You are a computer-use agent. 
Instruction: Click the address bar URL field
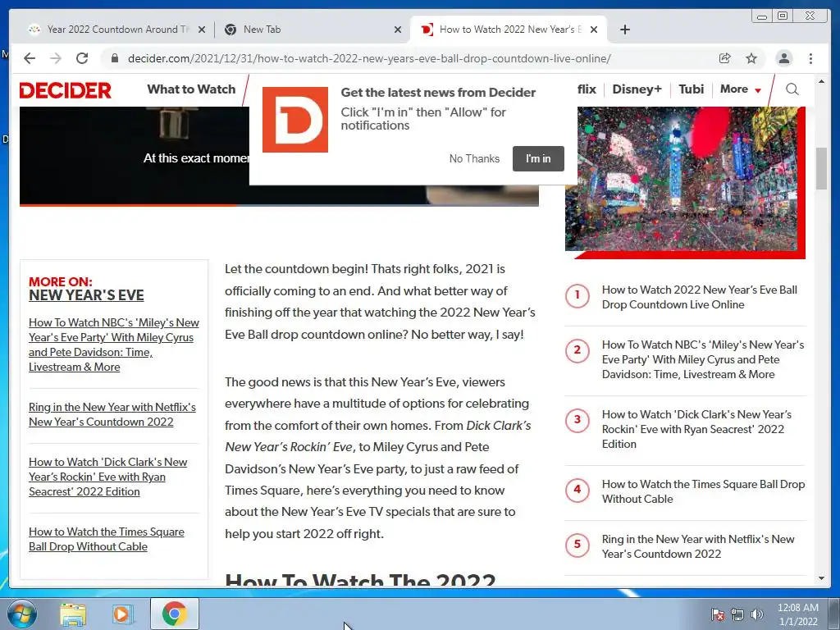coord(369,58)
